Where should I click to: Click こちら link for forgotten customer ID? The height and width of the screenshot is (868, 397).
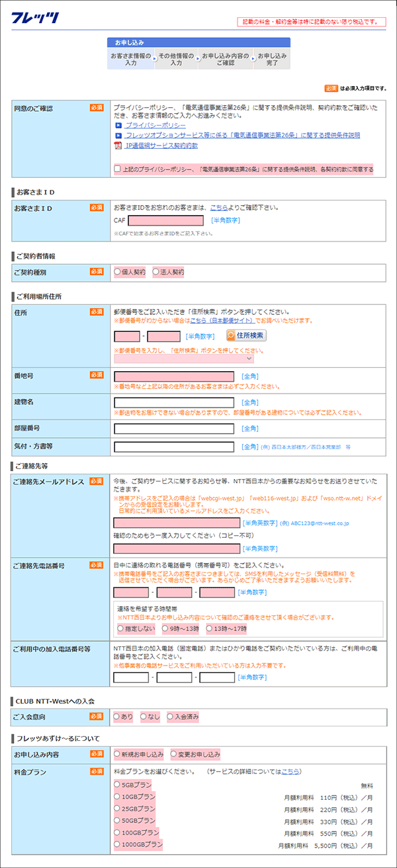tap(220, 208)
